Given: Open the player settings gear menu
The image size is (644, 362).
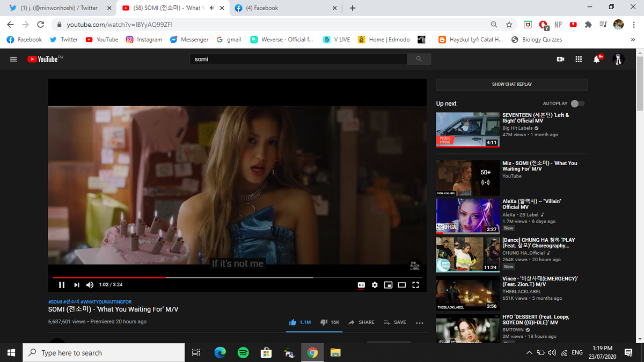Looking at the screenshot, I should coord(375,285).
